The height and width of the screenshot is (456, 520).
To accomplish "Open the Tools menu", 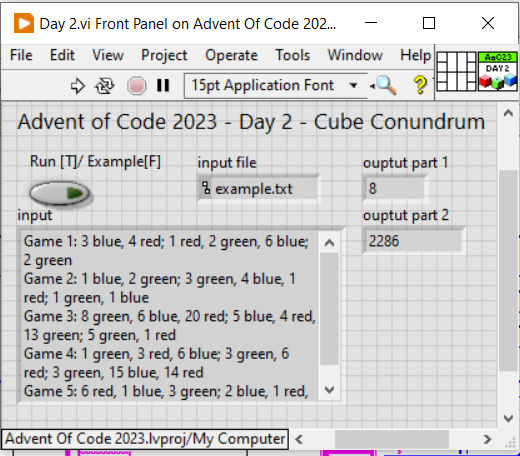I will click(292, 55).
